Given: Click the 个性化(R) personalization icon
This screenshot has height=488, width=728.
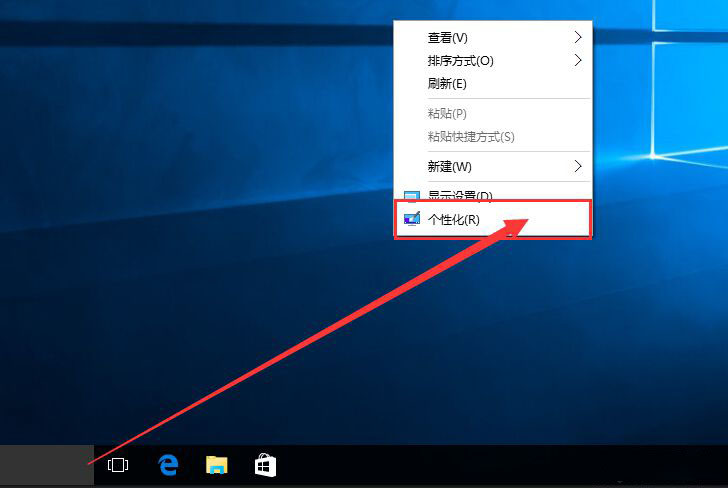Looking at the screenshot, I should 412,219.
